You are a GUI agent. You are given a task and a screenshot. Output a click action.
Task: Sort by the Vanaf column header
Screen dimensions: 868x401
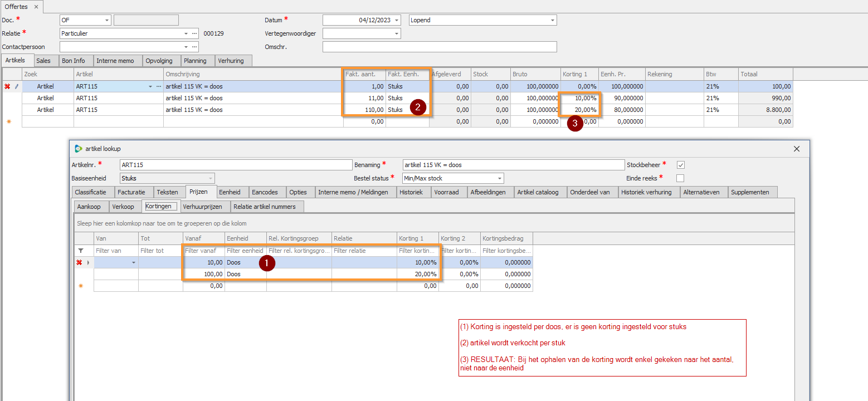tap(204, 238)
